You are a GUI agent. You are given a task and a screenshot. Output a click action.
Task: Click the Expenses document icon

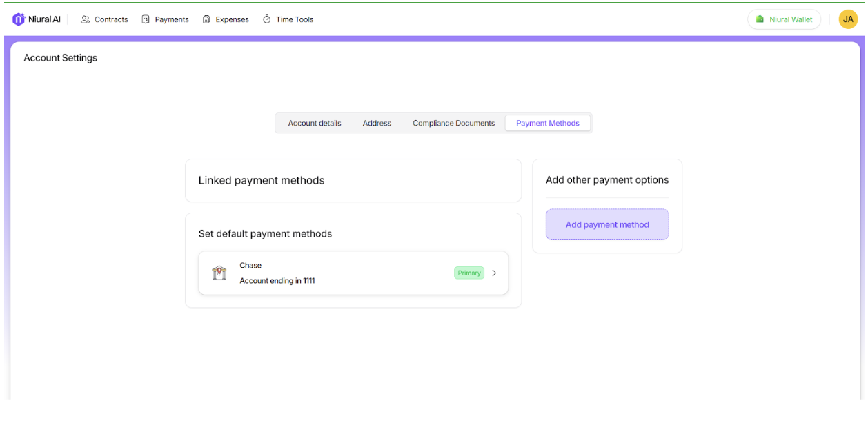point(206,19)
